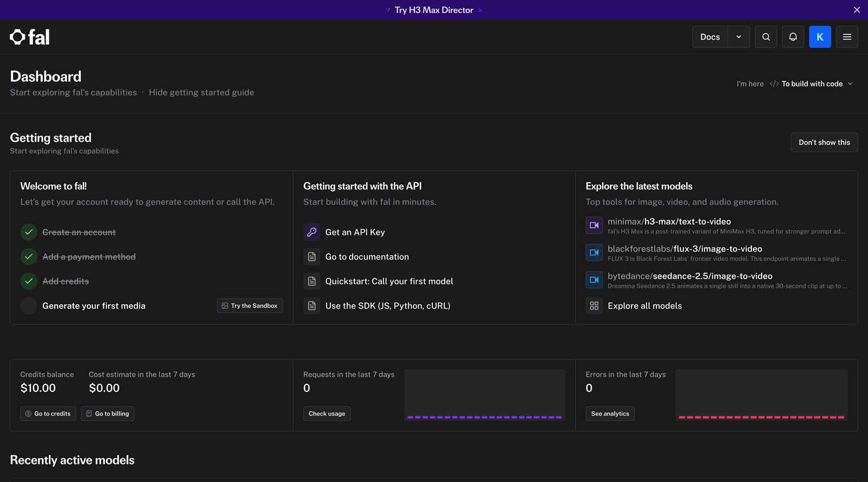Viewport: 868px width, 482px height.
Task: Click the empty circle for Generate your first media
Action: pyautogui.click(x=29, y=306)
